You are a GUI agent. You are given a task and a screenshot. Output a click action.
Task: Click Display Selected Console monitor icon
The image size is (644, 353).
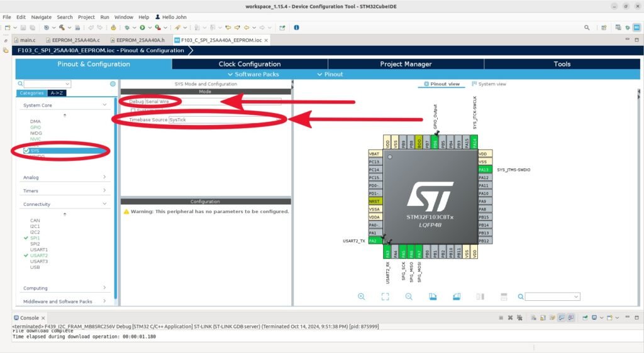594,318
